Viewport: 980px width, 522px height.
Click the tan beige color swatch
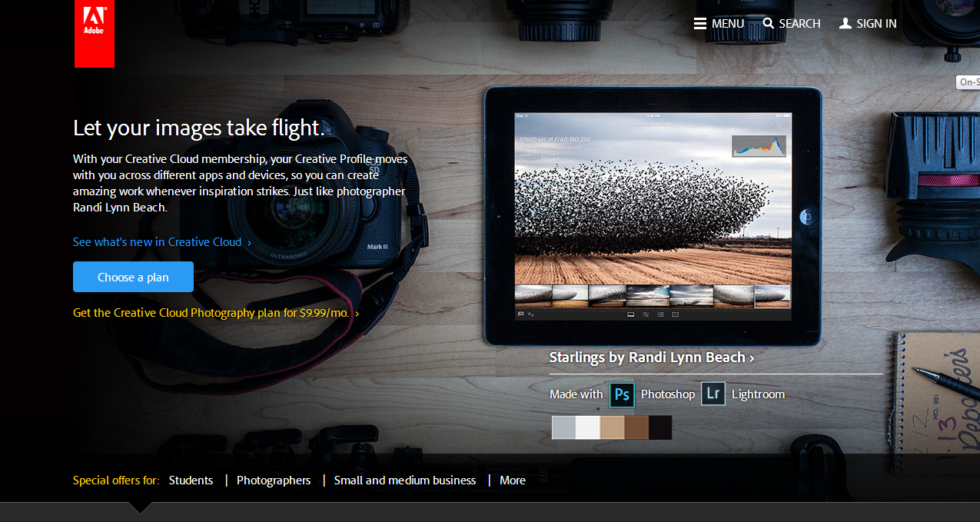612,427
